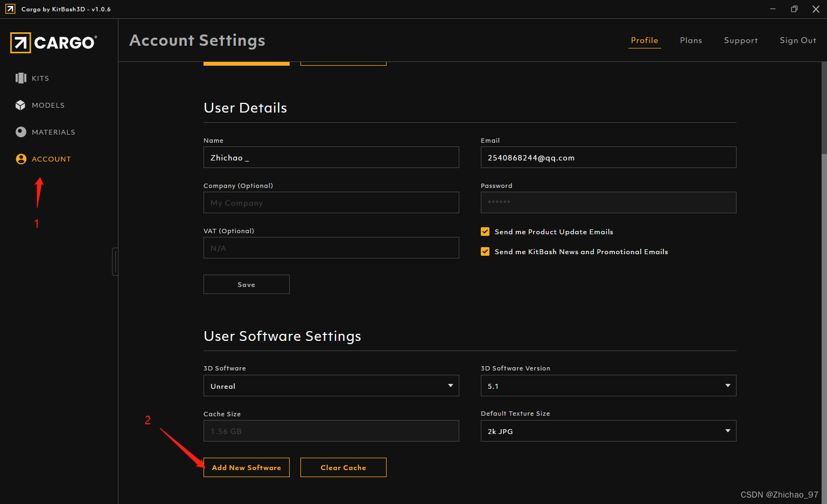The image size is (827, 504).
Task: Close the Cargo window
Action: click(816, 9)
